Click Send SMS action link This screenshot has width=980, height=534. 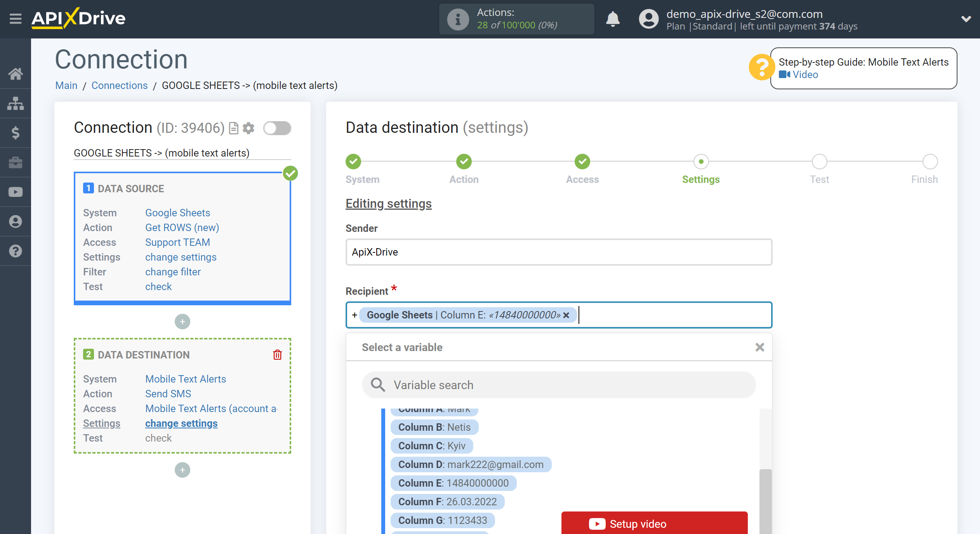168,394
